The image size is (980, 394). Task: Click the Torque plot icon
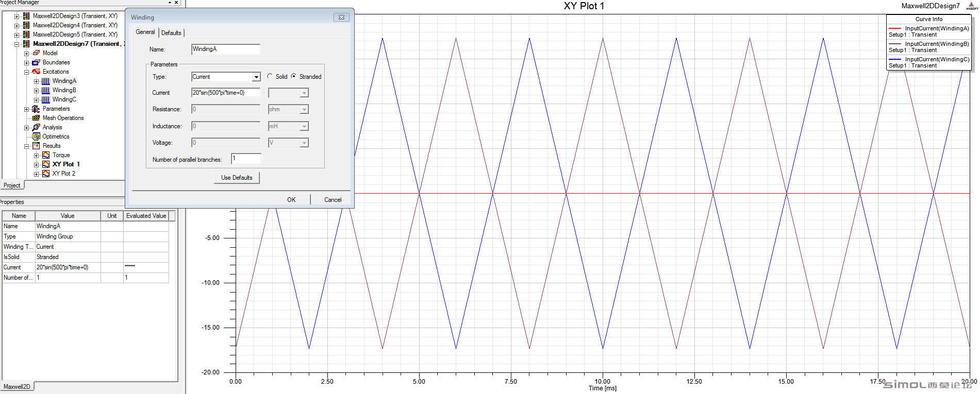[46, 155]
